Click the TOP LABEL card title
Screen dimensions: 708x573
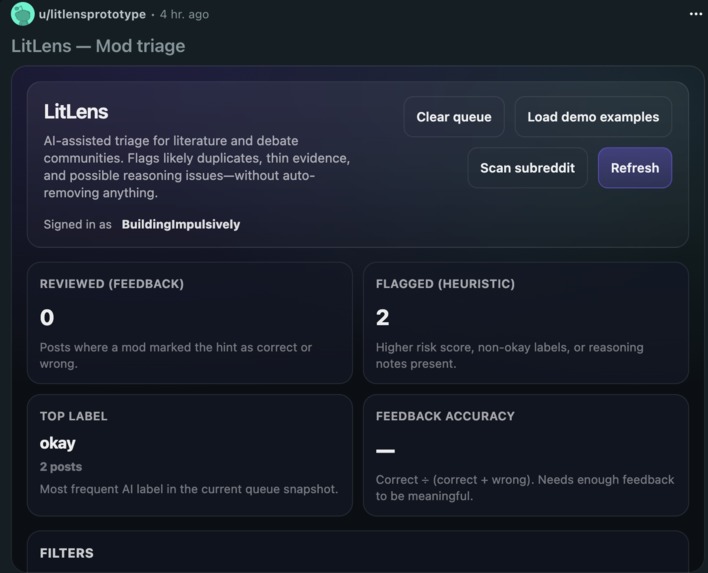pyautogui.click(x=74, y=416)
